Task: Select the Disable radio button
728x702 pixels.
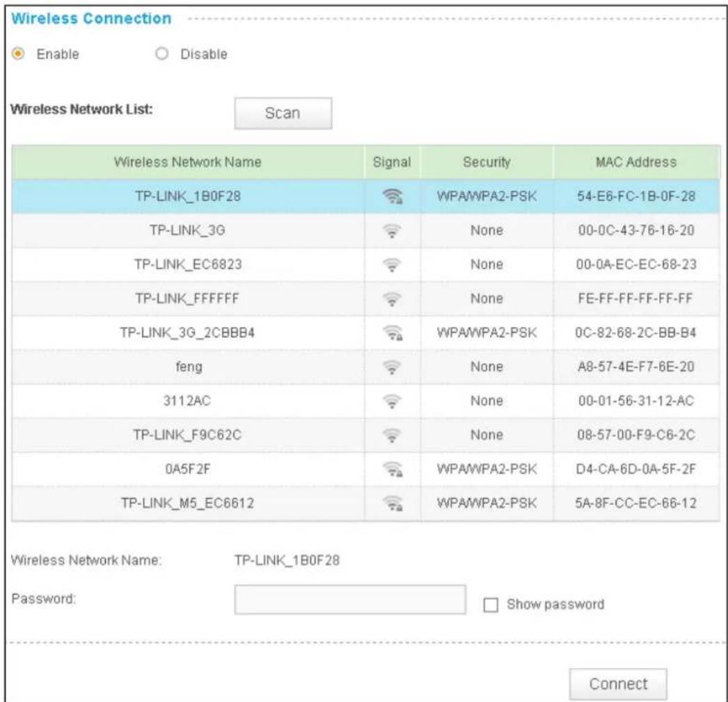Action: [161, 54]
